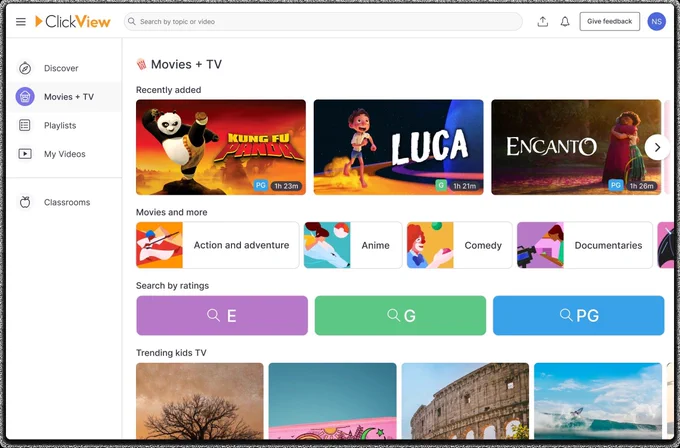The height and width of the screenshot is (448, 680).
Task: Open Playlists from sidebar
Action: [64, 125]
